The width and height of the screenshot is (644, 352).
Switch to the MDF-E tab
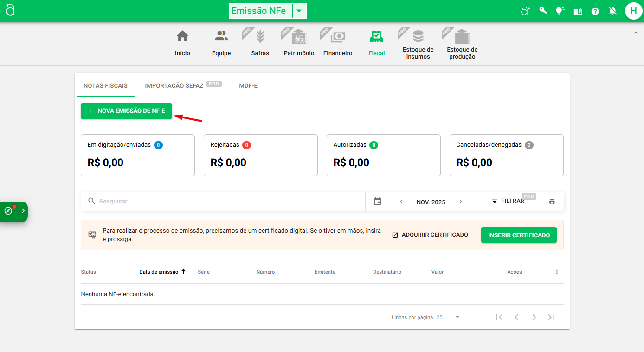pos(248,86)
